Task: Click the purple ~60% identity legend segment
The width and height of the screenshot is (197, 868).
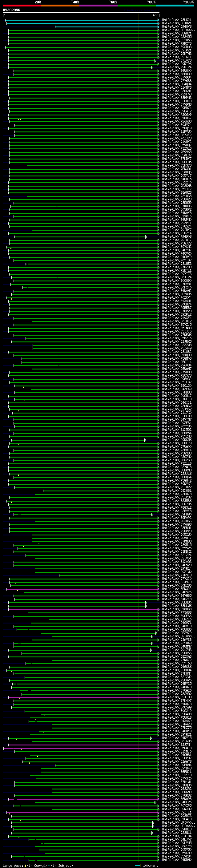Action: [x=99, y=6]
